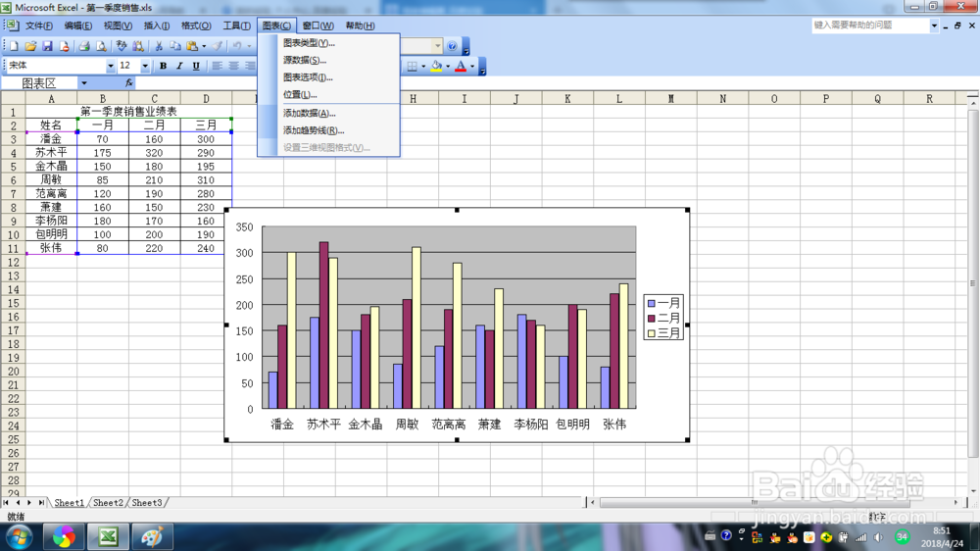
Task: Open the Font Color dropdown arrow
Action: 472,67
